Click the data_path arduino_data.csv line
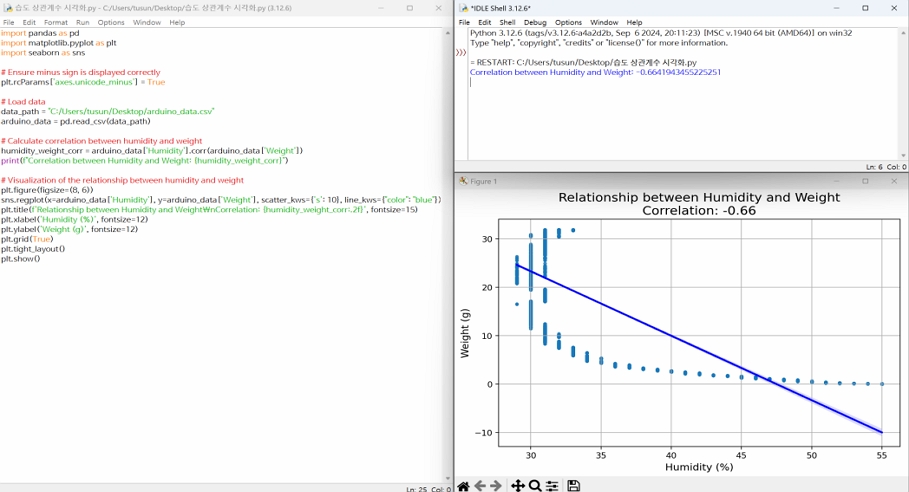 click(108, 111)
